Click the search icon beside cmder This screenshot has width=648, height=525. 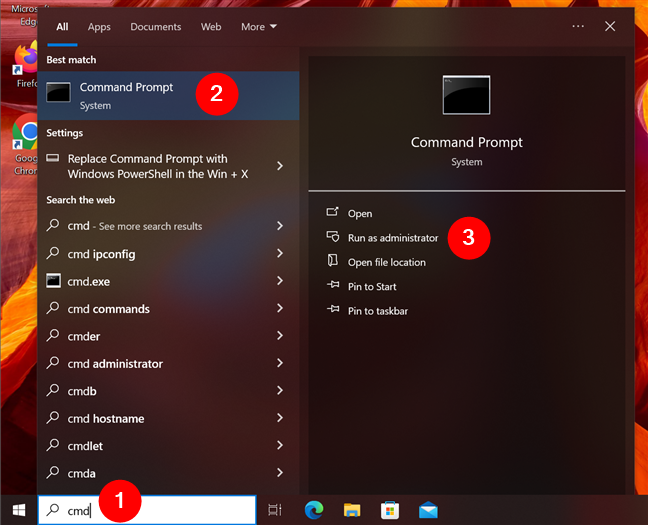coord(53,335)
